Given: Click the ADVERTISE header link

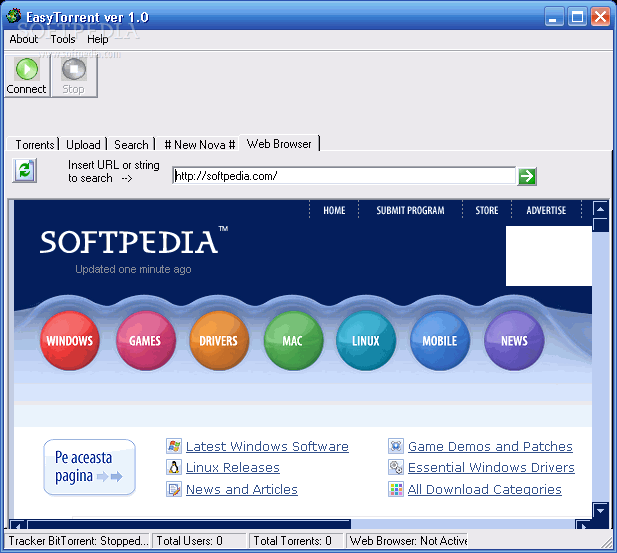Looking at the screenshot, I should coord(546,211).
